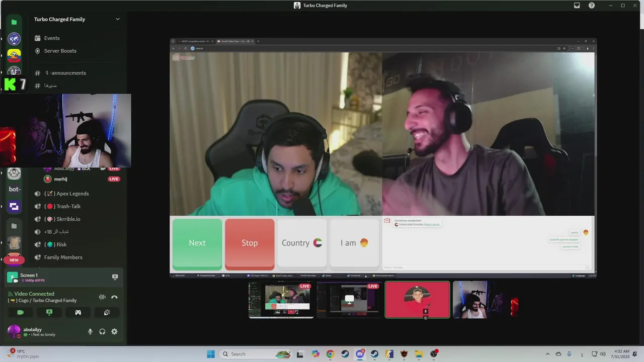Open User Settings gear
The height and width of the screenshot is (362, 644).
[x=114, y=331]
